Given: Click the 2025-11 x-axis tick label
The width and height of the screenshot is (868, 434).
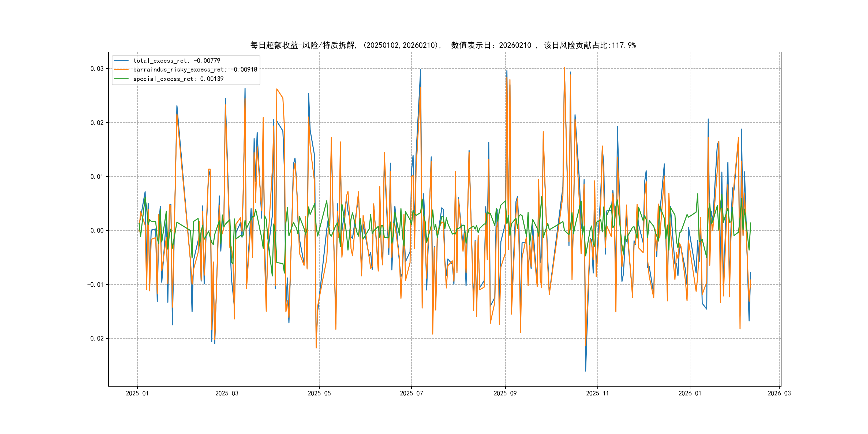Looking at the screenshot, I should click(x=597, y=393).
